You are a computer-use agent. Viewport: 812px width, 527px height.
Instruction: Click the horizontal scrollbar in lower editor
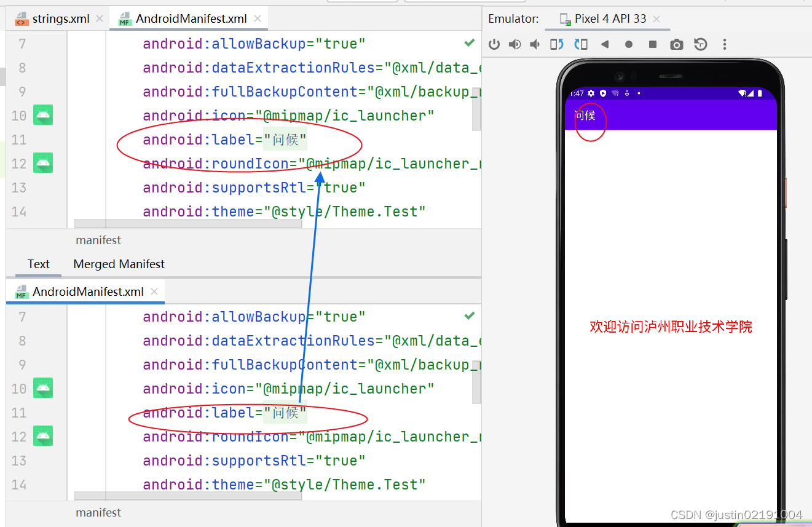coord(187,496)
